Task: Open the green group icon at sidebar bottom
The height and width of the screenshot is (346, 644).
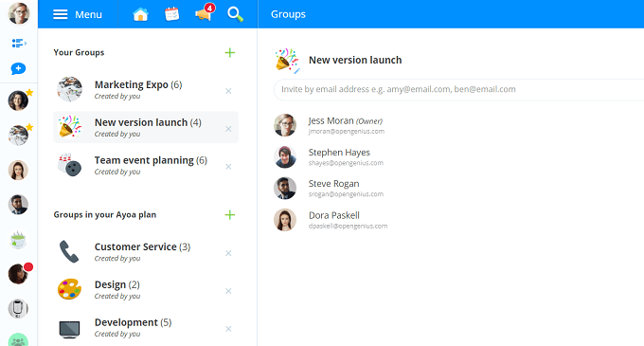Action: click(19, 340)
